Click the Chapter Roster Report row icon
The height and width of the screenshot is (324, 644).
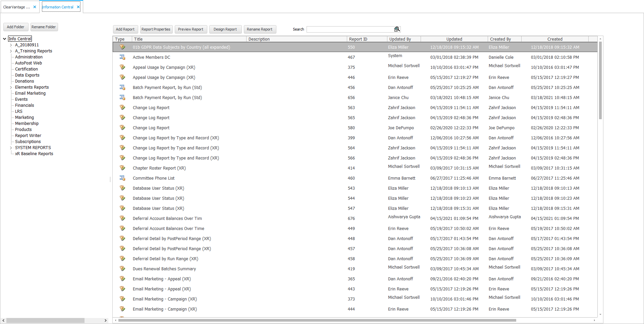122,168
